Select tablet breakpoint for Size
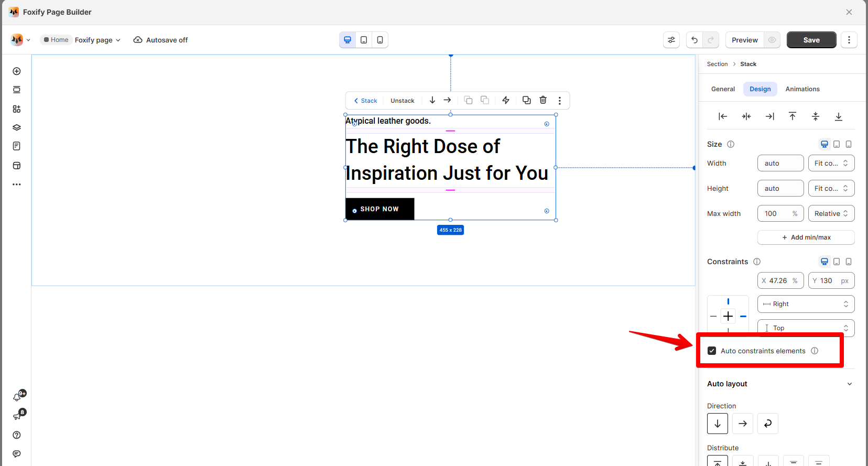This screenshot has width=868, height=466. (x=837, y=144)
